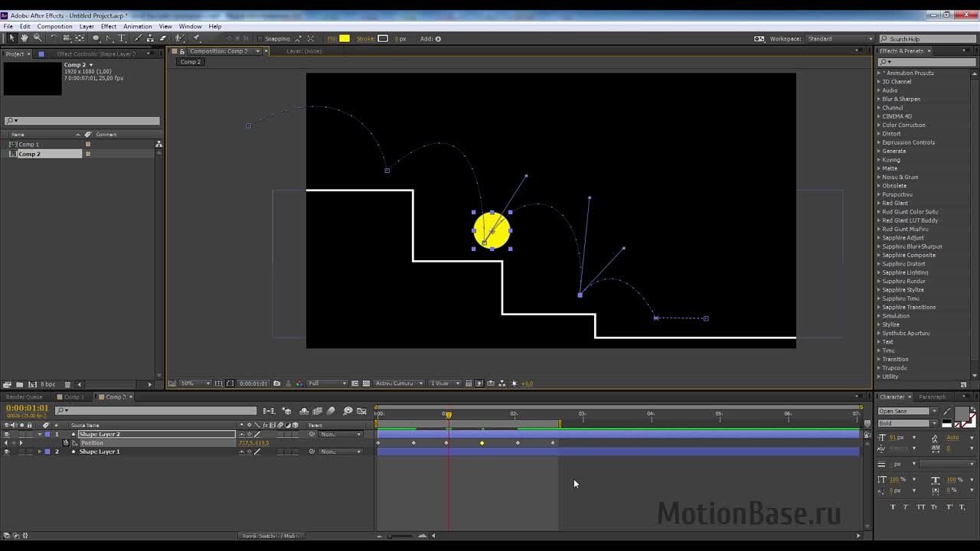
Task: Click the highlighted yellow Position keyframe
Action: point(482,443)
